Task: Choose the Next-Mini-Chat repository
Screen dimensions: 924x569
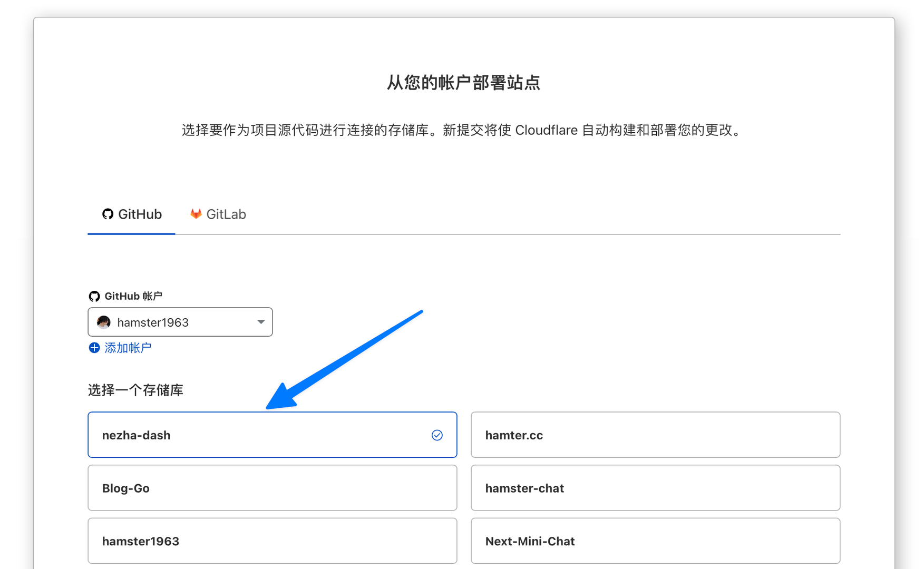Action: [x=655, y=541]
